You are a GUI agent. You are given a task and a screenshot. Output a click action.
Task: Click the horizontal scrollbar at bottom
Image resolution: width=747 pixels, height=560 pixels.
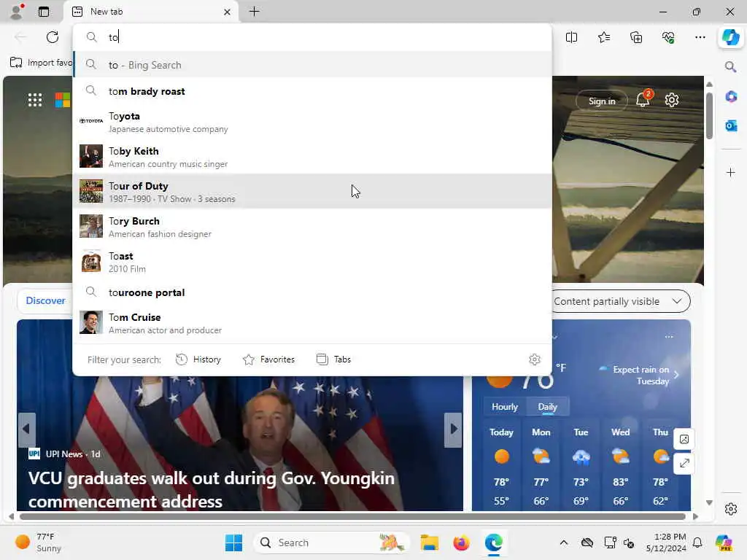[352, 517]
